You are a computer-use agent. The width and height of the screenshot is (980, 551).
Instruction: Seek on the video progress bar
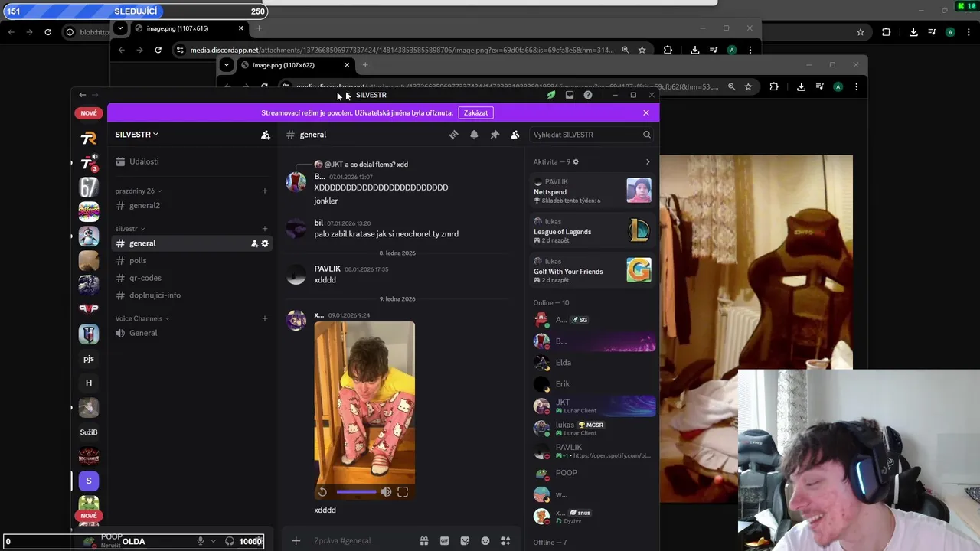coord(356,492)
